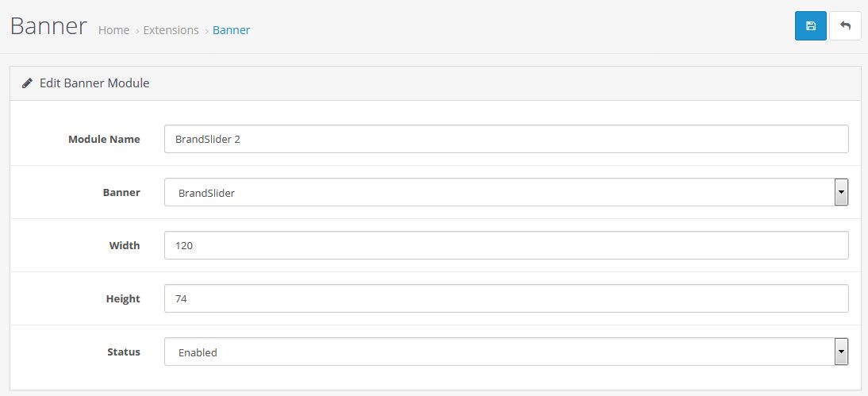Click the blue Banner breadcrumb link
The width and height of the screenshot is (868, 396).
(x=232, y=30)
